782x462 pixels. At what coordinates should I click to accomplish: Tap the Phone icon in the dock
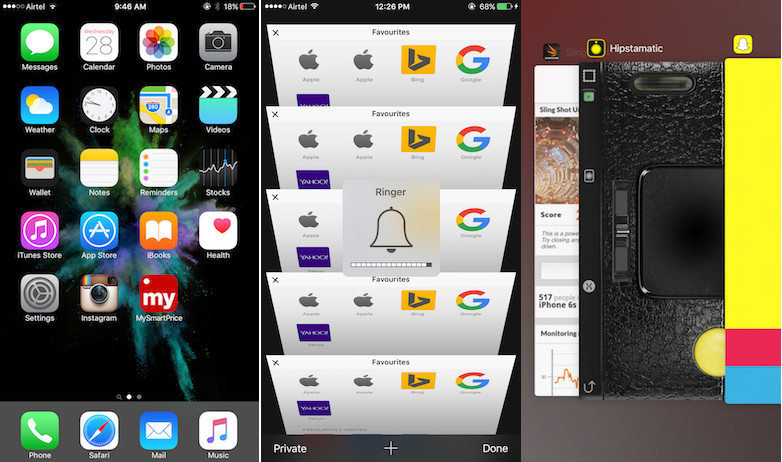[x=39, y=431]
